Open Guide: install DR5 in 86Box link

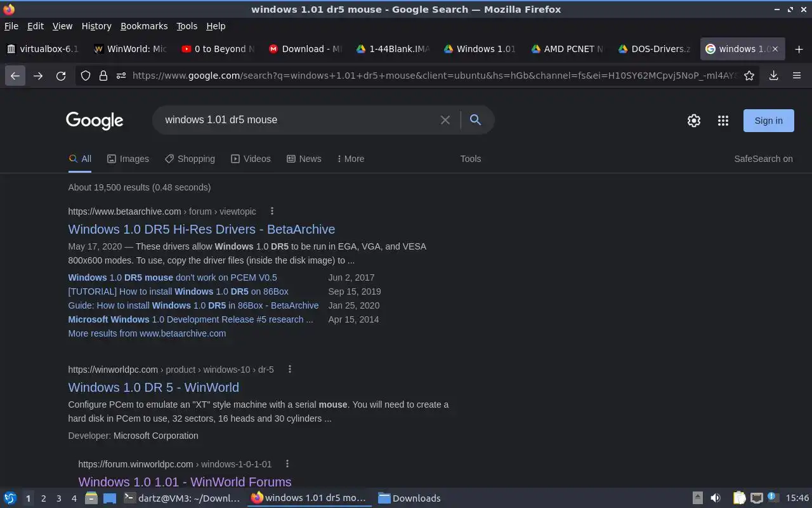(193, 305)
